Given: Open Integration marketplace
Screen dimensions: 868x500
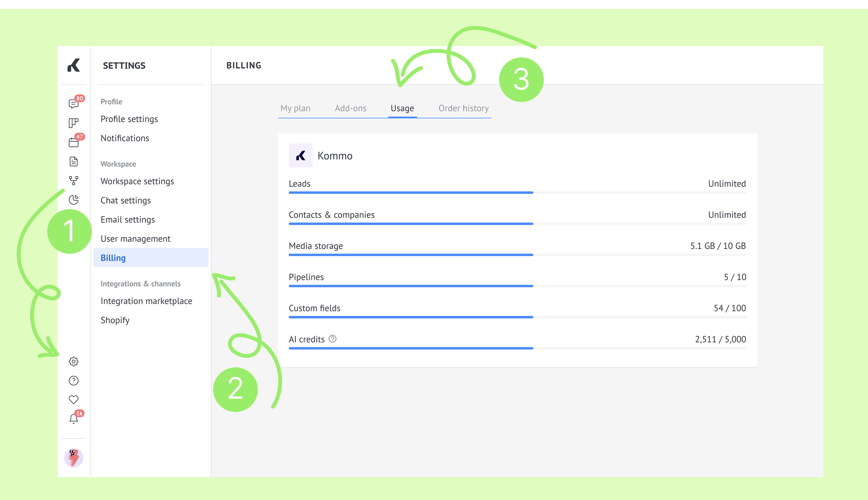Looking at the screenshot, I should tap(146, 301).
